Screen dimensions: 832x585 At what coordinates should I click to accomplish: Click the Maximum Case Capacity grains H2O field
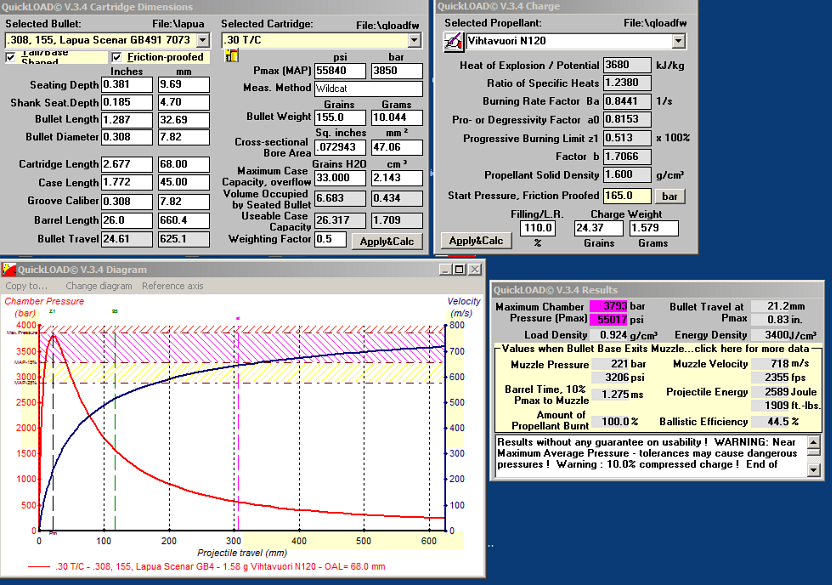pyautogui.click(x=340, y=178)
